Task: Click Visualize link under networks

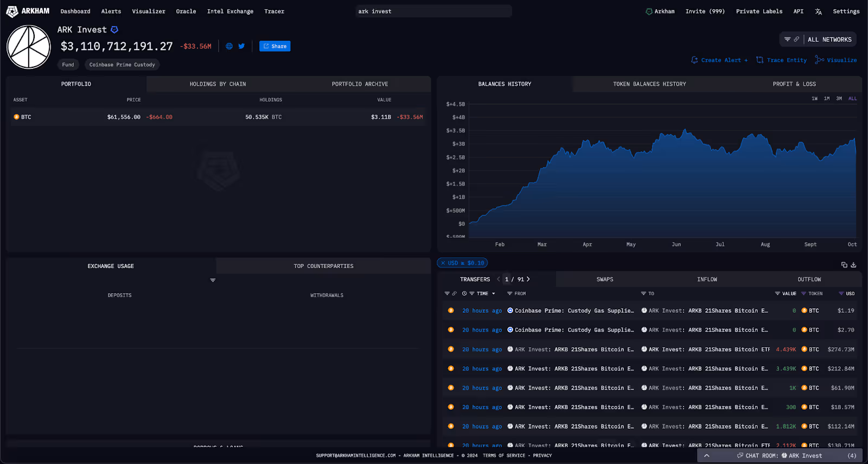Action: coord(836,60)
